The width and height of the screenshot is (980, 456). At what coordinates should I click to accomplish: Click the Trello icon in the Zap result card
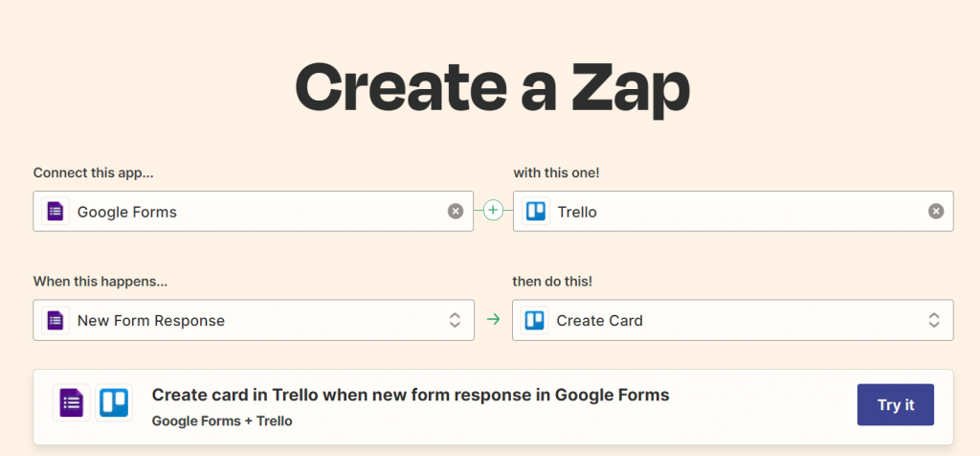[x=114, y=404]
